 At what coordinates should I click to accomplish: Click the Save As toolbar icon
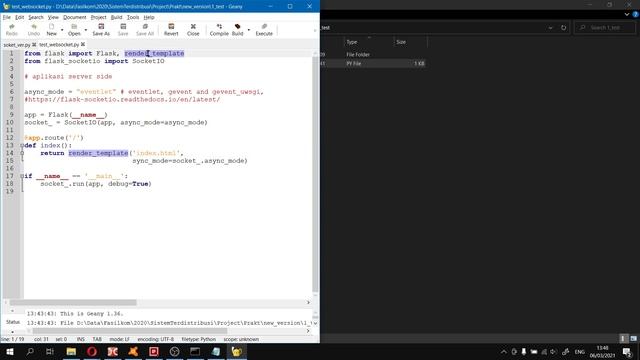[x=101, y=30]
